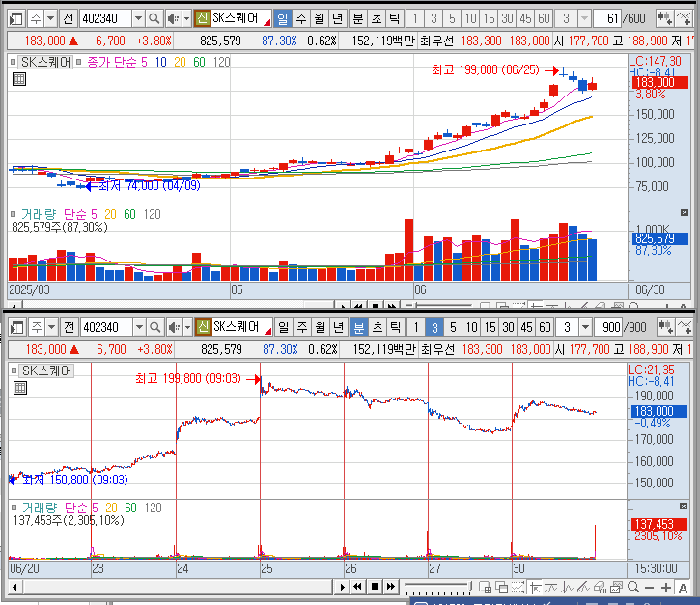The height and width of the screenshot is (605, 700).
Task: Click the green 신 badge in the top chart toolbar
Action: pos(202,18)
